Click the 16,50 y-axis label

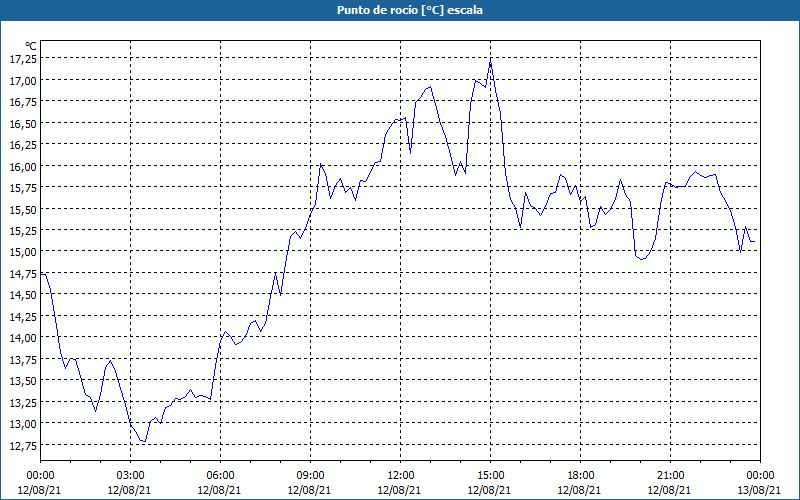pos(23,123)
